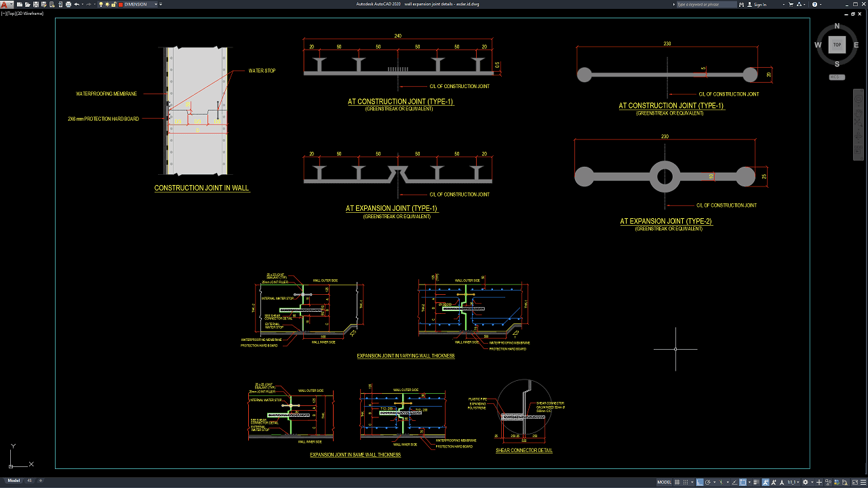Click the Undo arrow icon
Screen dimensions: 868x488
(77, 5)
